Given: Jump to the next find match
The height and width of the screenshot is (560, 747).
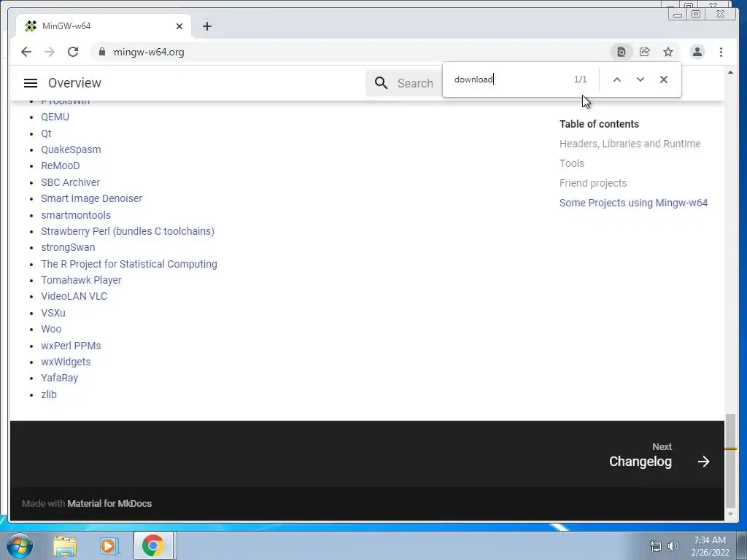Looking at the screenshot, I should pos(640,79).
